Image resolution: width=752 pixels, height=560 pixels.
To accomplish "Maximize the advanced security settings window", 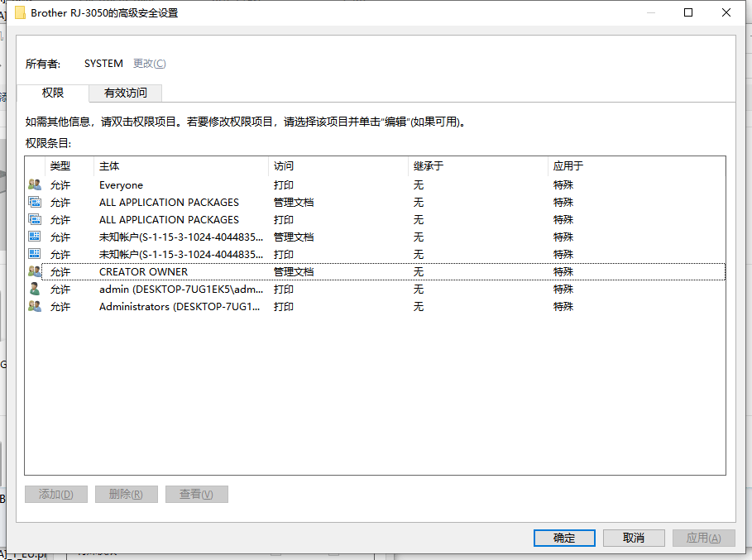I will [688, 12].
